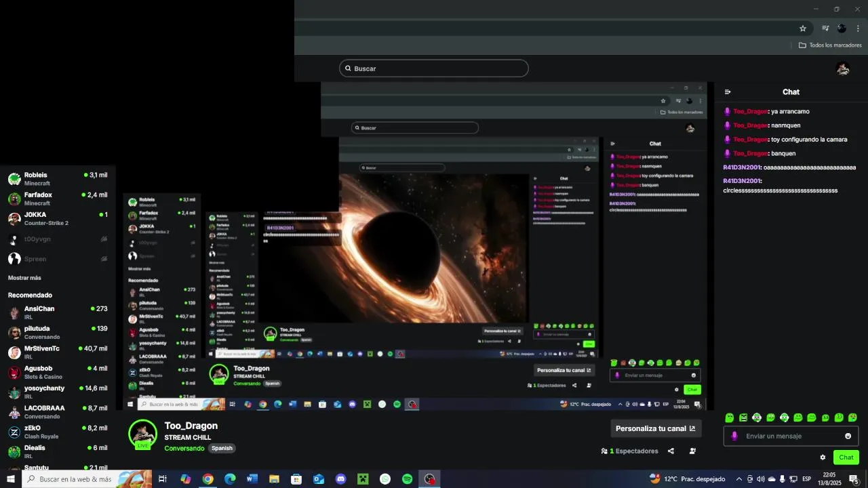Focus the Buscar search field

[x=434, y=68]
